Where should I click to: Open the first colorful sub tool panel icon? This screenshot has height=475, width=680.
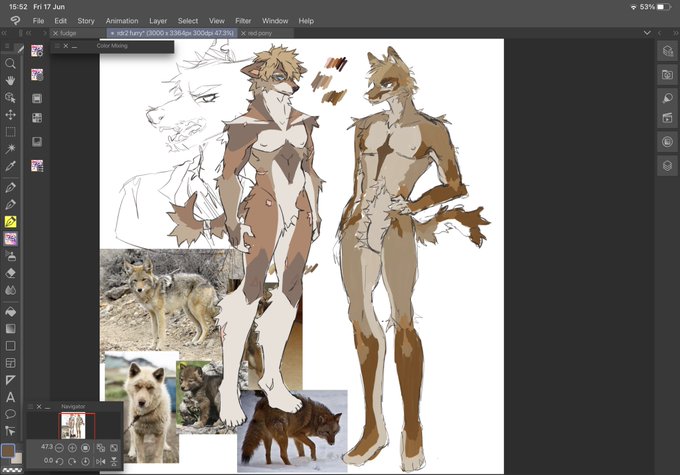(x=37, y=51)
